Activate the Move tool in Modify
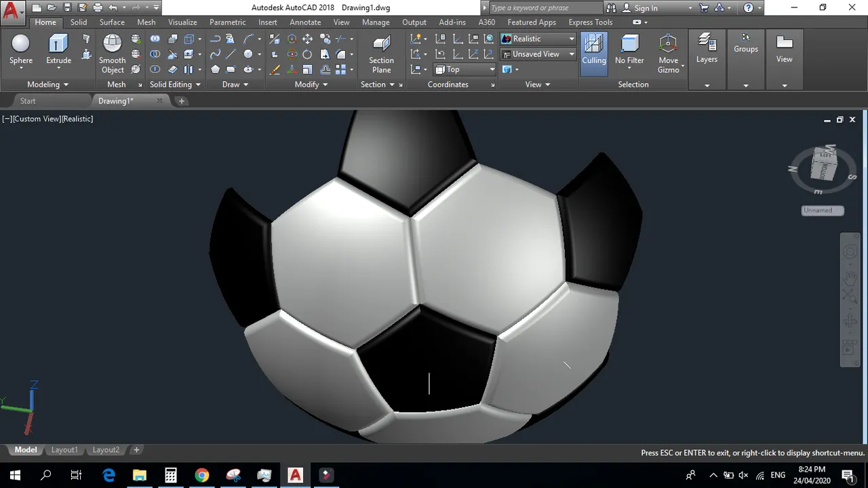The image size is (868, 488). [307, 39]
